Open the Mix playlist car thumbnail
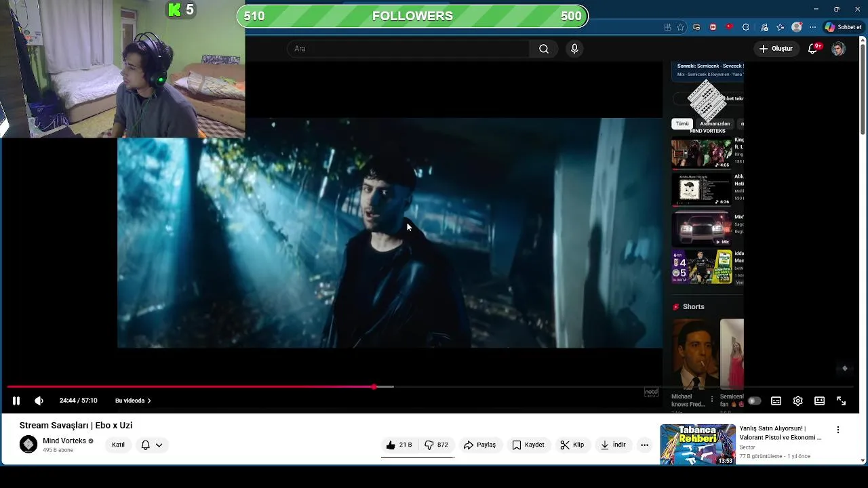 tap(702, 228)
